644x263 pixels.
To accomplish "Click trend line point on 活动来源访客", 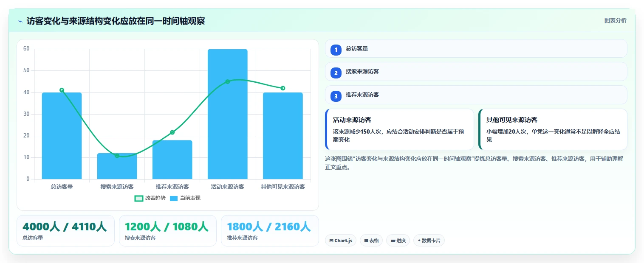I will (x=228, y=81).
